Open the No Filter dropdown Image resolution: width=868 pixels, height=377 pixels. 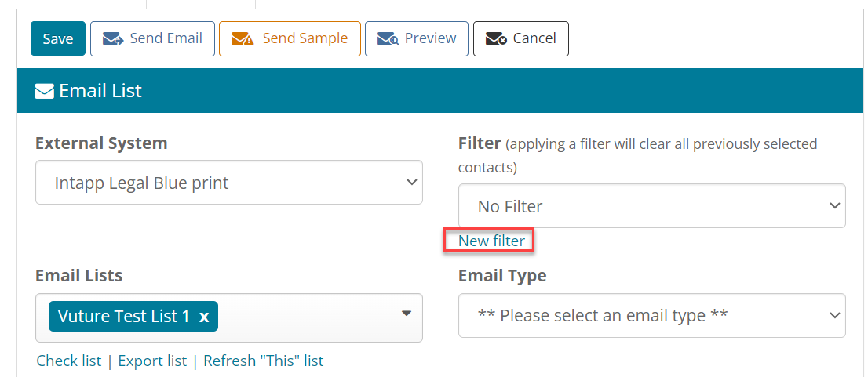coord(652,205)
